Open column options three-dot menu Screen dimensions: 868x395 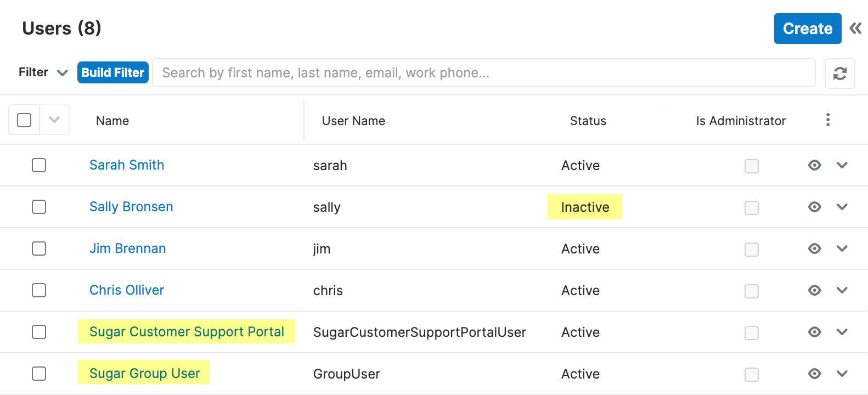click(828, 120)
